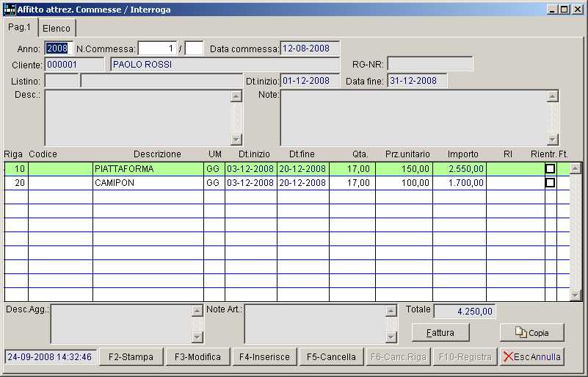The width and height of the screenshot is (588, 377).
Task: Click the N.Commessa number field
Action: click(158, 49)
